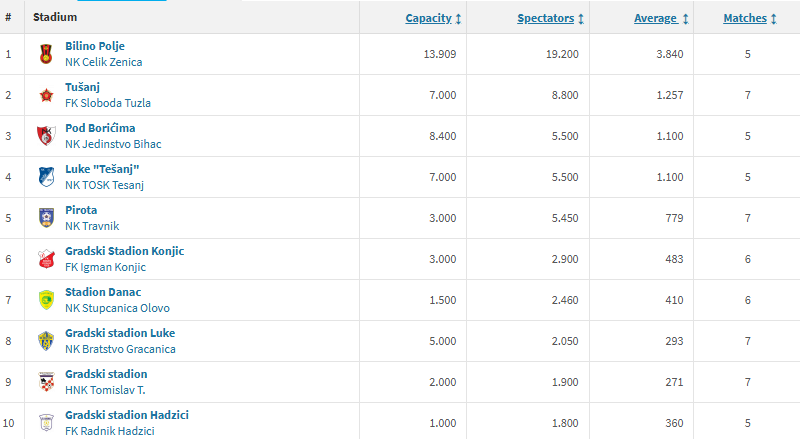
Task: Click the NK Travnik club crest
Action: [46, 218]
